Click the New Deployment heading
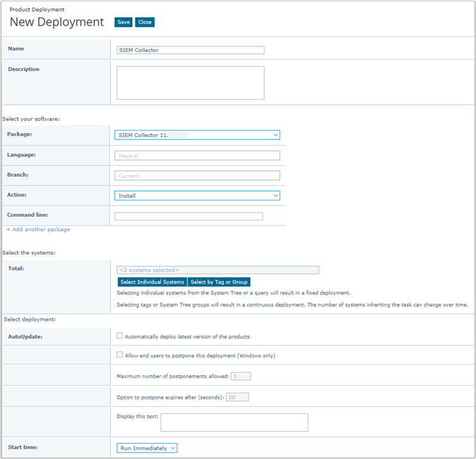This screenshot has height=459, width=476. pyautogui.click(x=57, y=22)
